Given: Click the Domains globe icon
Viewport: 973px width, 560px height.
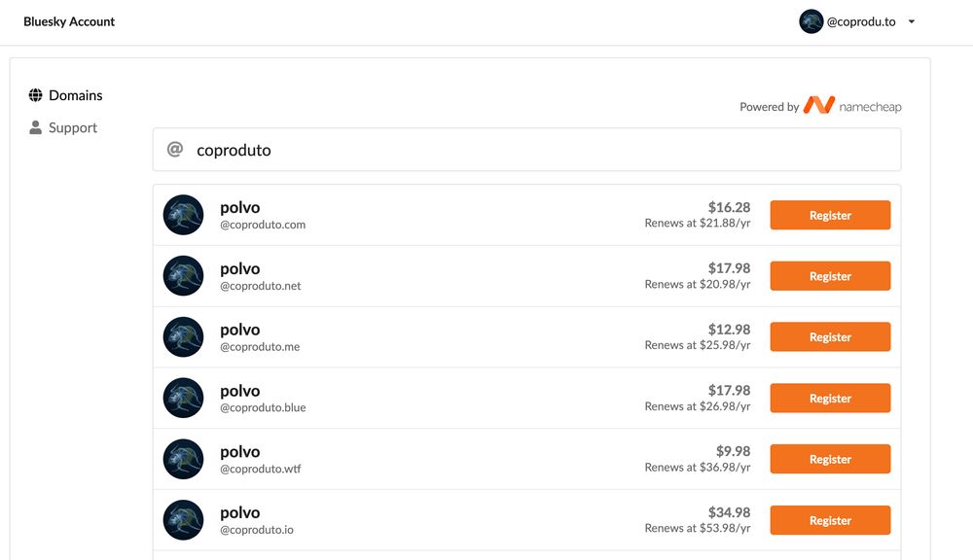Looking at the screenshot, I should (36, 95).
